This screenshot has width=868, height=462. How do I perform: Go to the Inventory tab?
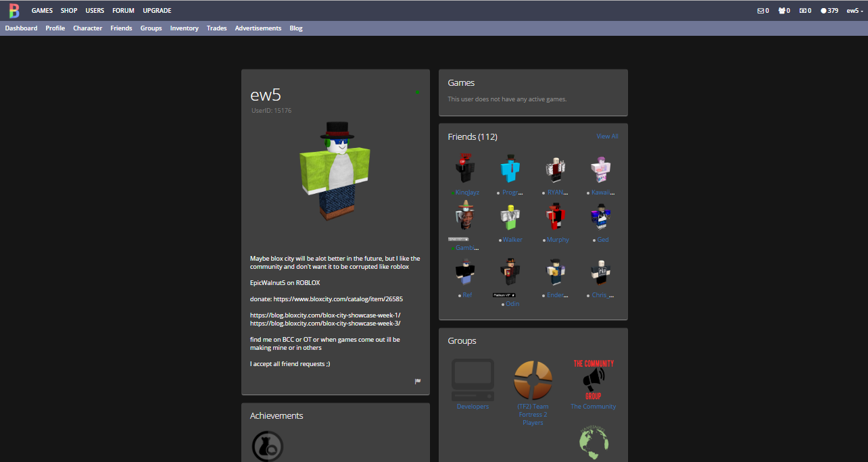184,28
